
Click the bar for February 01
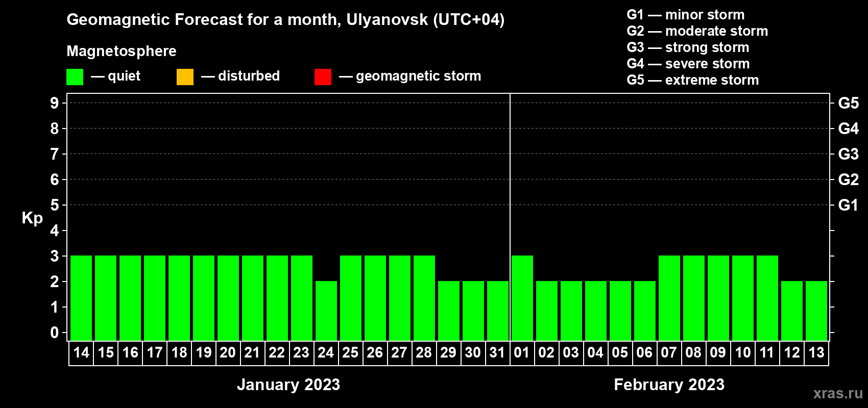(x=522, y=298)
